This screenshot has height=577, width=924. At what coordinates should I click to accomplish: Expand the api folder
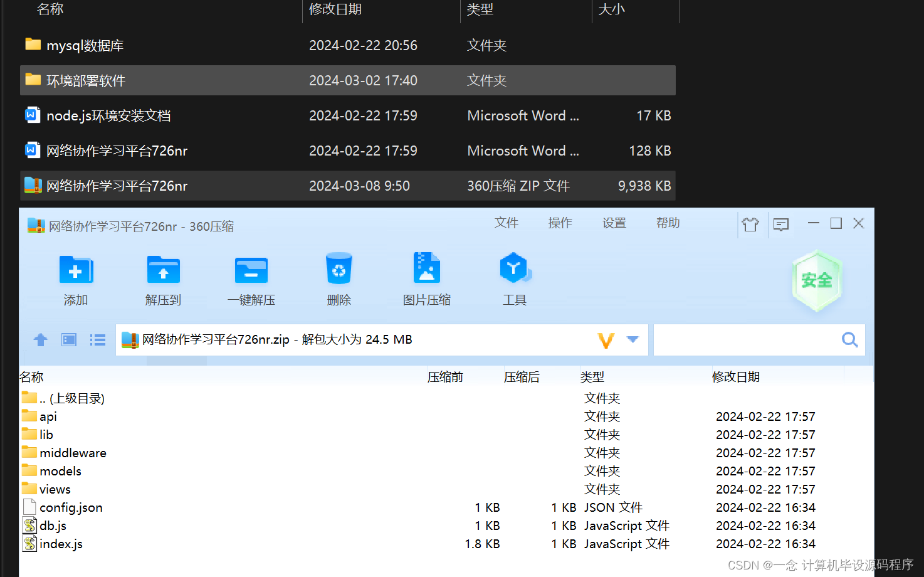tap(48, 416)
